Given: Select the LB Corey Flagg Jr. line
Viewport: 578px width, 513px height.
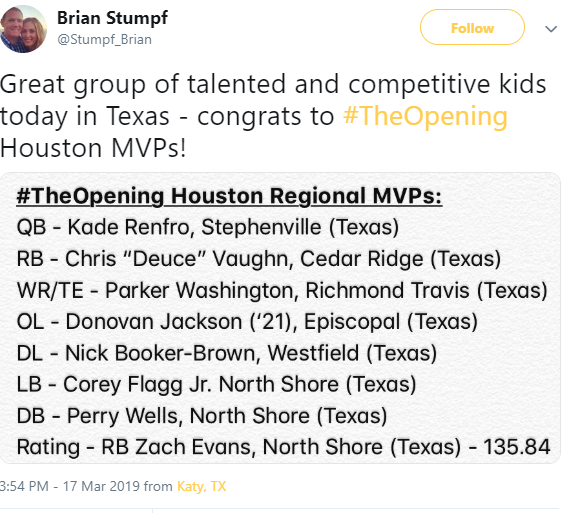Looking at the screenshot, I should (216, 385).
